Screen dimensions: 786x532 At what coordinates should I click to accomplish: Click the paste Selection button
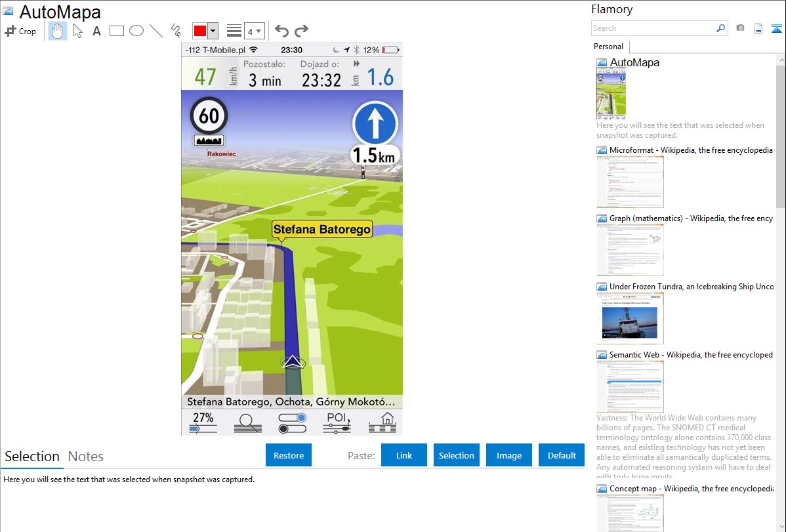[456, 455]
